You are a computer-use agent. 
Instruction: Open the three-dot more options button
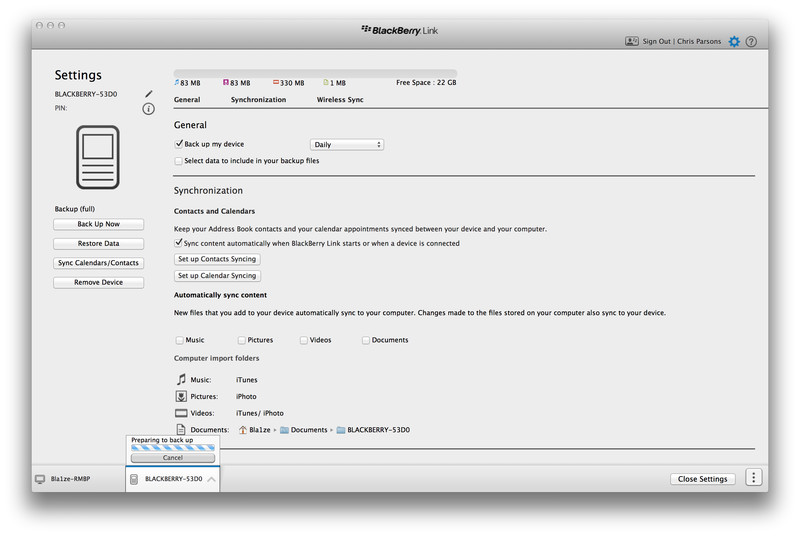[x=754, y=477]
